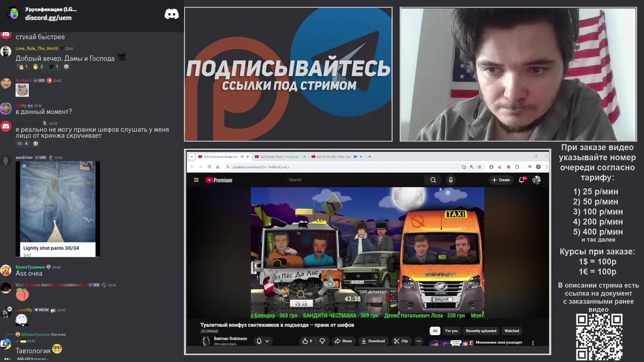Open a new browser tab with plus
Screen dimensions: 644x362
370,156
